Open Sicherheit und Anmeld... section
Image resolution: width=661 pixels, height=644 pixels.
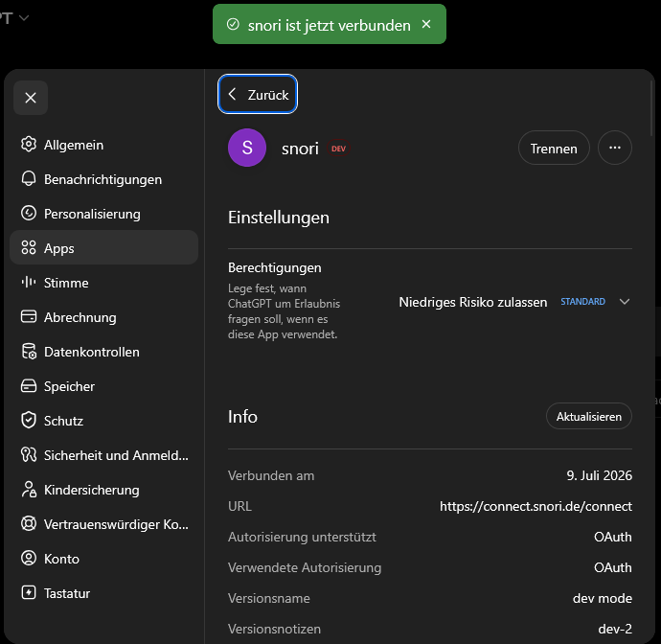point(103,454)
